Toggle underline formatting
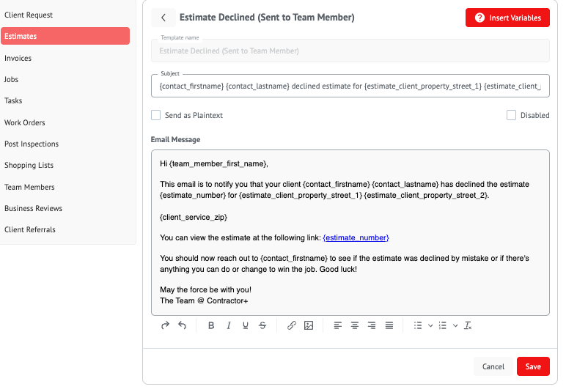This screenshot has width=566, height=392. [246, 325]
